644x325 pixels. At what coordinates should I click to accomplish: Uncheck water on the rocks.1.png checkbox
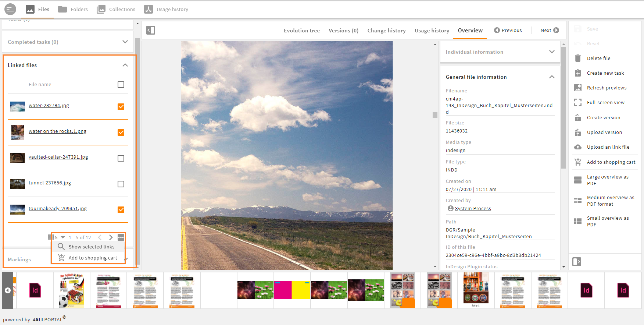pos(121,133)
